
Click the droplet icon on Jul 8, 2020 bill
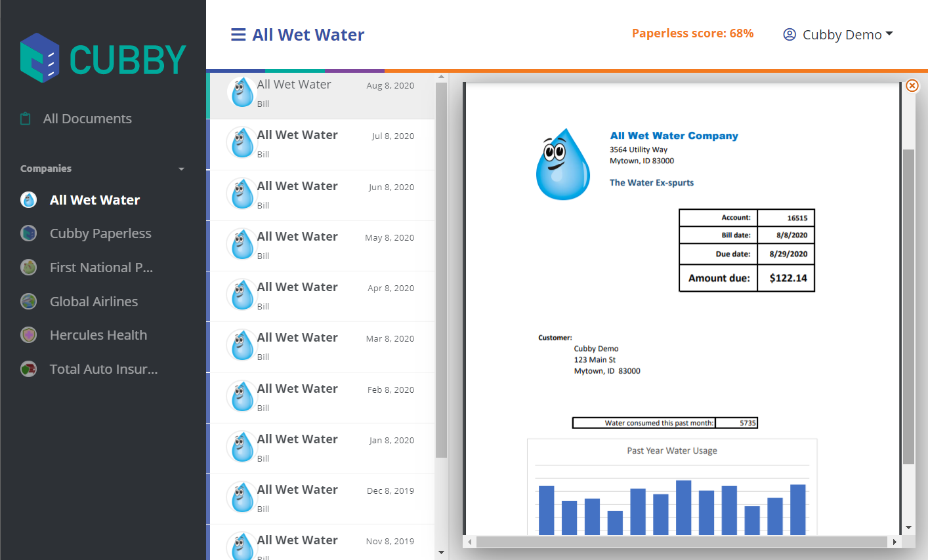(242, 142)
